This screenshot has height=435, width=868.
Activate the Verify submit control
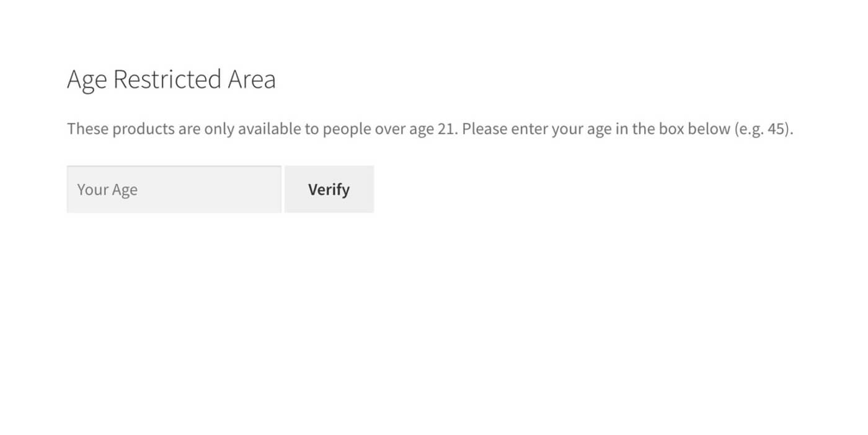coord(329,189)
